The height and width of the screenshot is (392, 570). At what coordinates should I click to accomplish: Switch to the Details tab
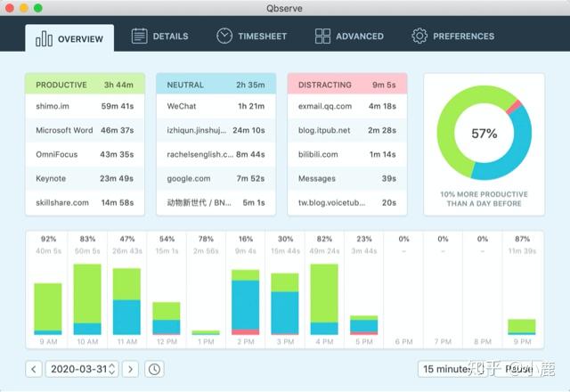160,36
